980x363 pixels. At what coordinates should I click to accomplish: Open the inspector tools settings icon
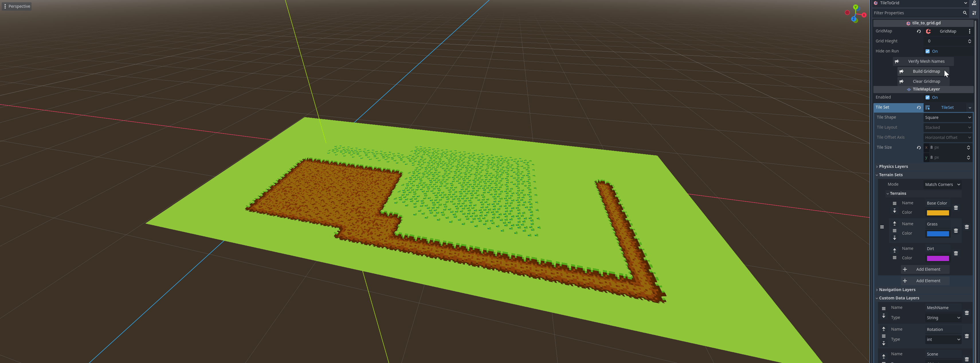click(974, 13)
